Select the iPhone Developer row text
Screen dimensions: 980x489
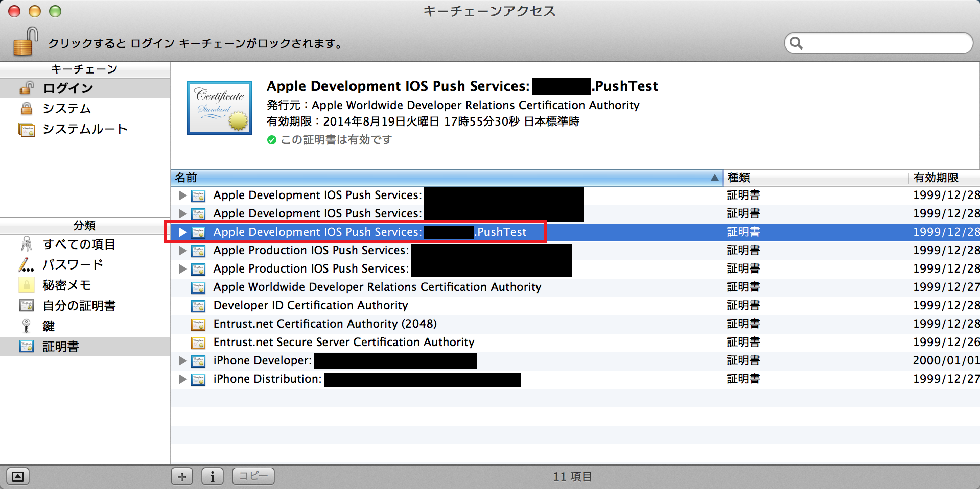point(262,360)
